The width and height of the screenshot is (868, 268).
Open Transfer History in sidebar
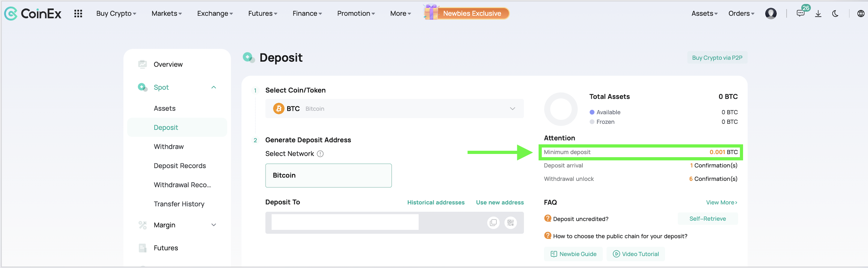pyautogui.click(x=179, y=204)
